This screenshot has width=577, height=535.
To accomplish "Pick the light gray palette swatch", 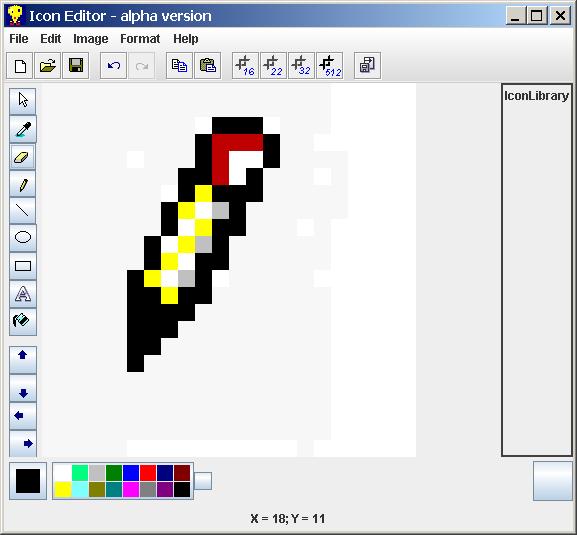I will [x=97, y=473].
